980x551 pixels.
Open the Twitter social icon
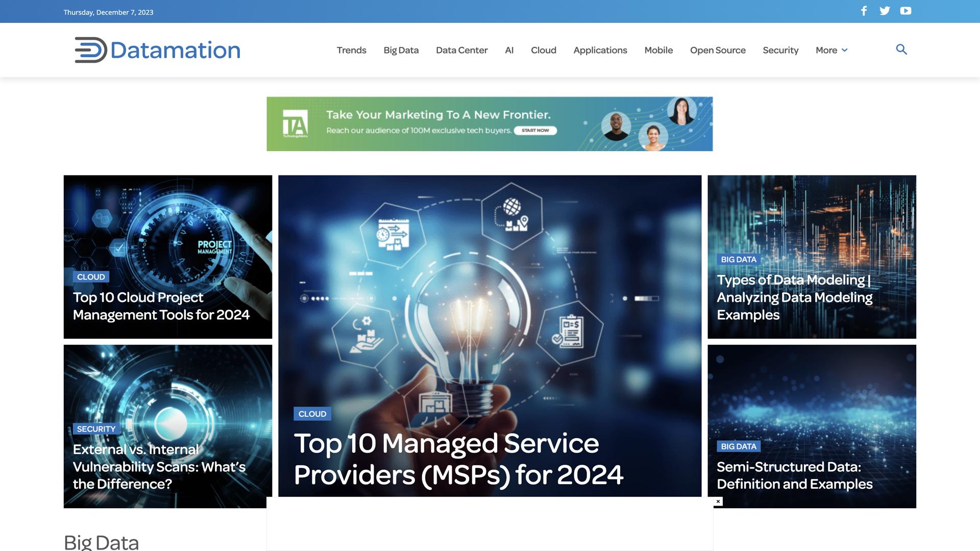[885, 11]
